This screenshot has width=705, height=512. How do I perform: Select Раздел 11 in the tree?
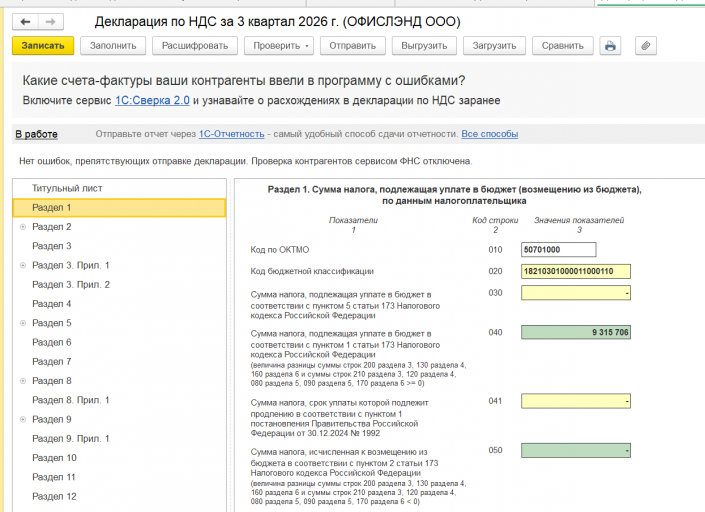point(54,477)
